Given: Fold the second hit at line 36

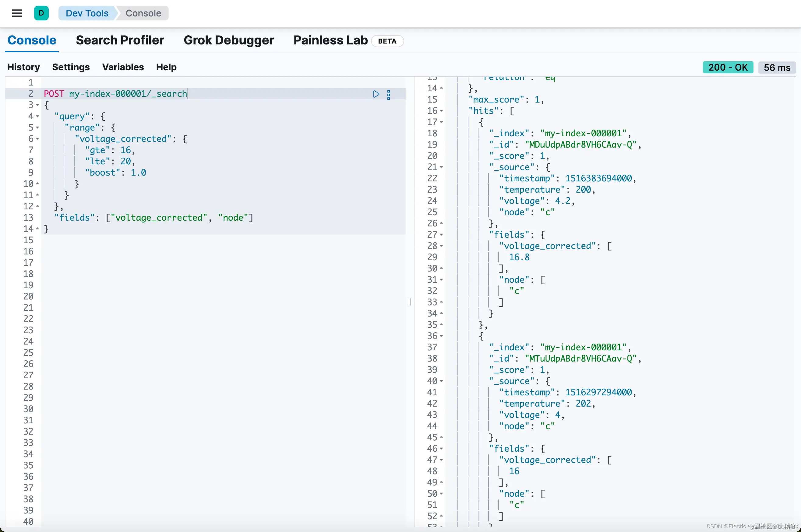Looking at the screenshot, I should pos(441,336).
